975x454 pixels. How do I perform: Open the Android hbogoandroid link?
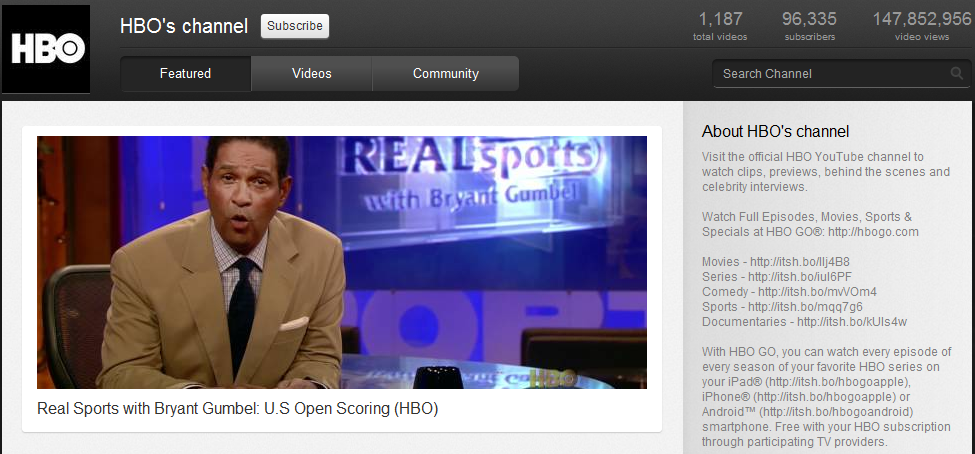click(x=836, y=412)
